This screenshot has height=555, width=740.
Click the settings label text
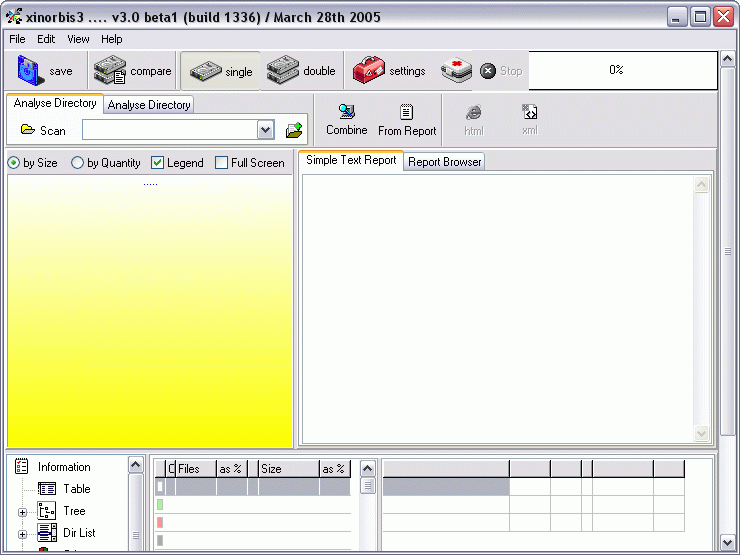coord(407,71)
